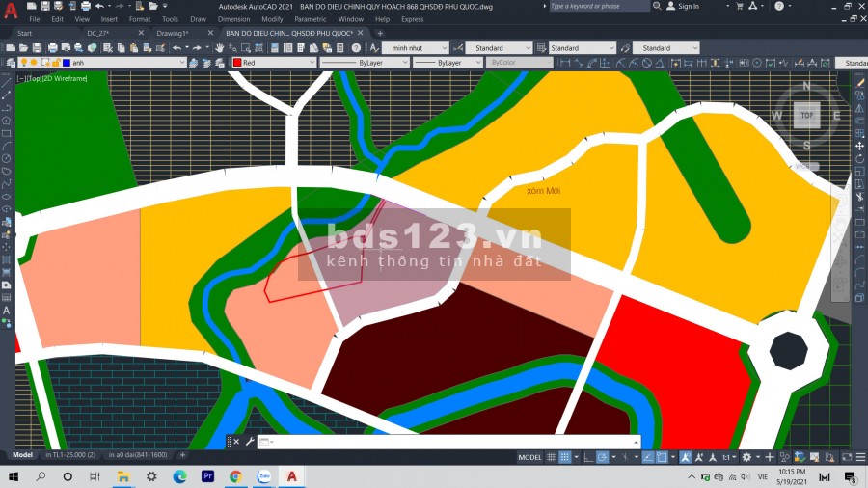
Task: Select the Circle tool in Draw toolbar
Action: 6,159
